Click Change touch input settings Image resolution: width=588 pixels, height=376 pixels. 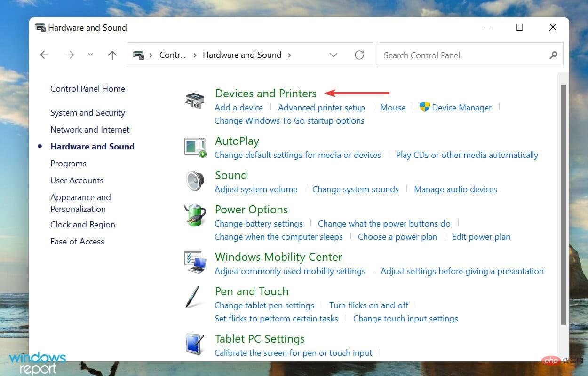405,318
